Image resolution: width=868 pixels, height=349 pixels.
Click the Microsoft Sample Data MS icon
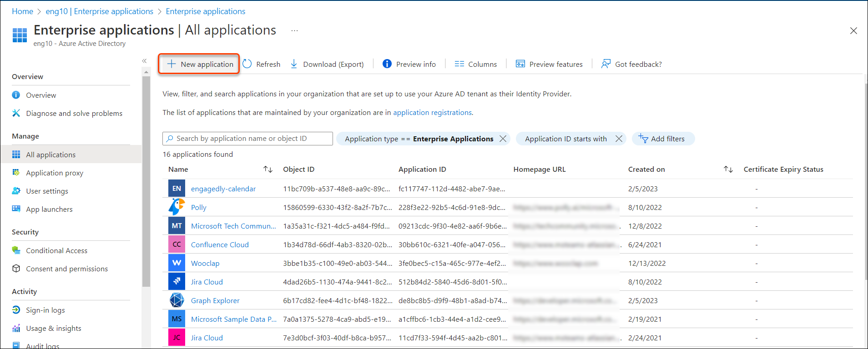(x=177, y=319)
